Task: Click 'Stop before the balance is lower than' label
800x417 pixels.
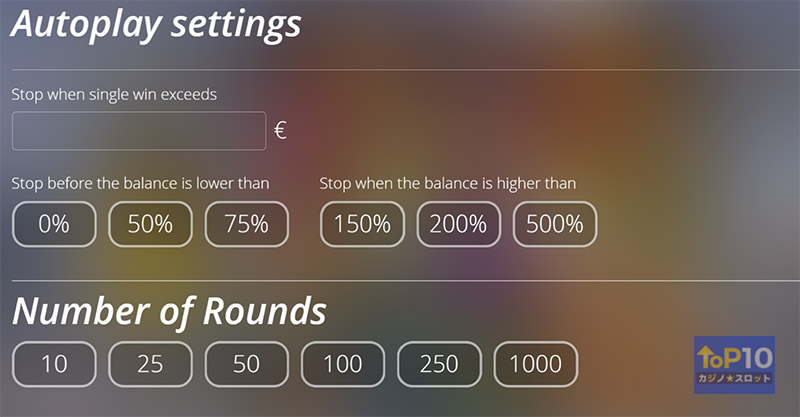Action: 140,183
